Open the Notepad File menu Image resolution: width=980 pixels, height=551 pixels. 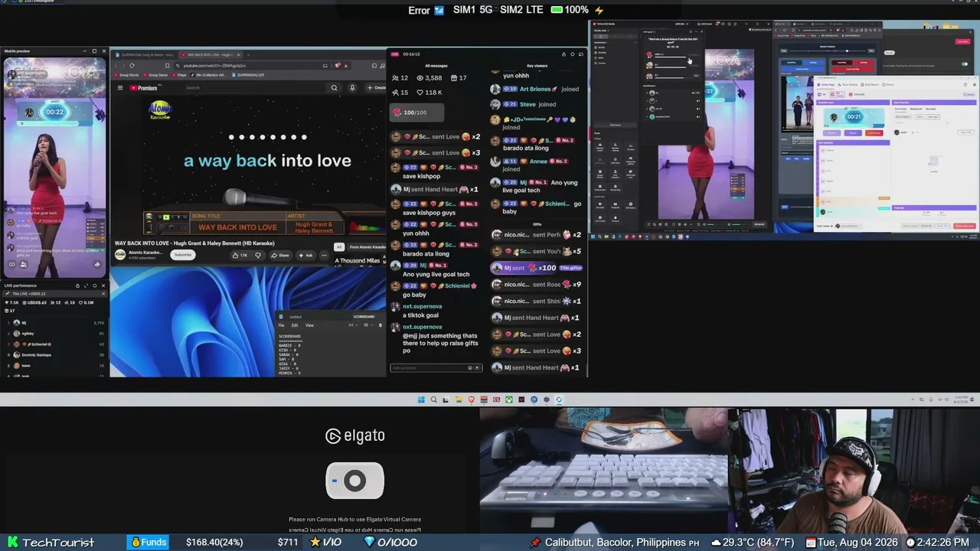point(282,325)
